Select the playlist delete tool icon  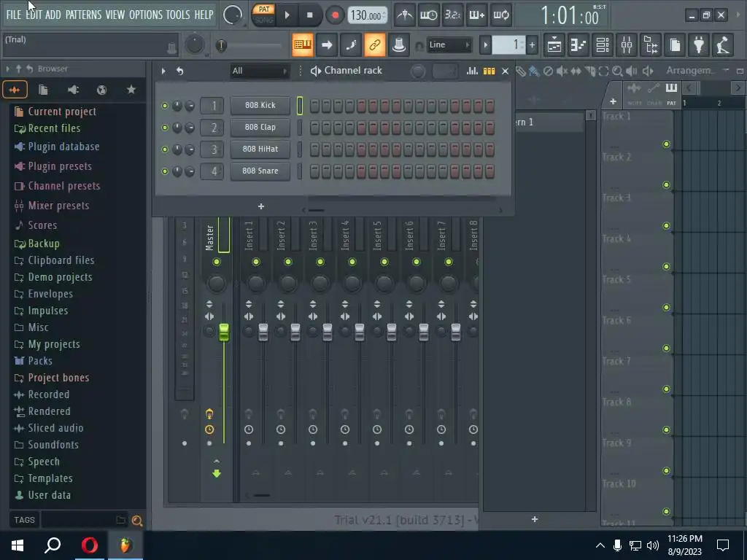549,71
